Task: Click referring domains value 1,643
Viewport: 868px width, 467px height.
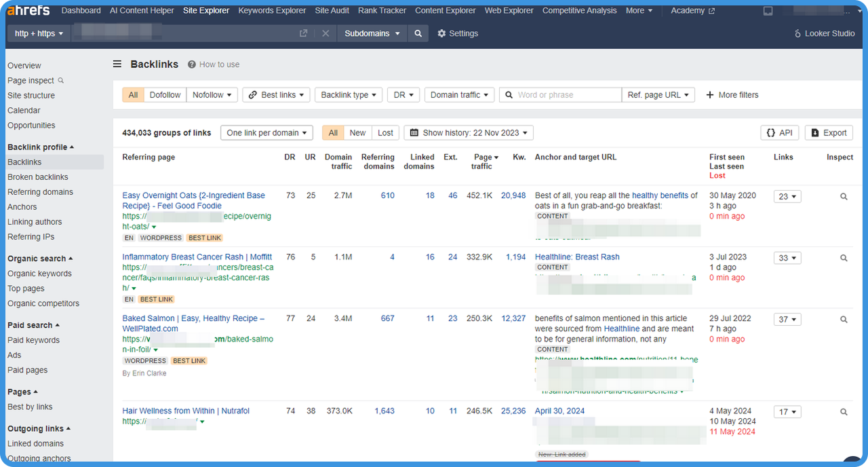Action: click(384, 411)
